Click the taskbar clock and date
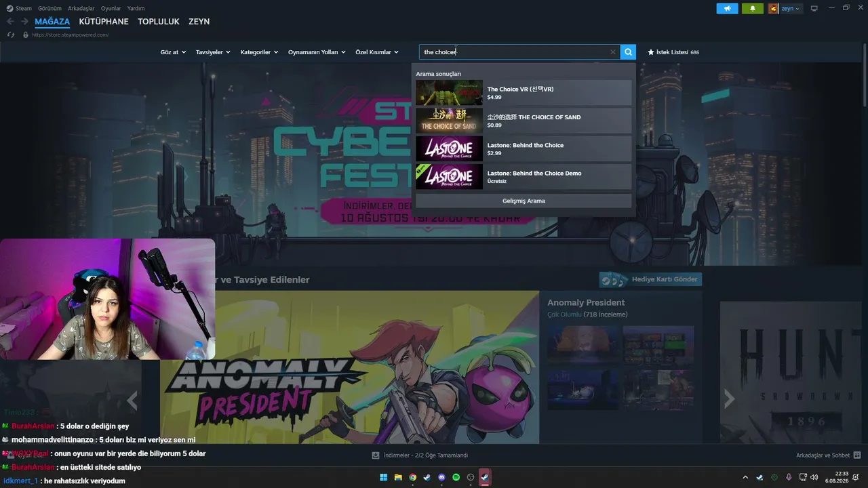 837,477
